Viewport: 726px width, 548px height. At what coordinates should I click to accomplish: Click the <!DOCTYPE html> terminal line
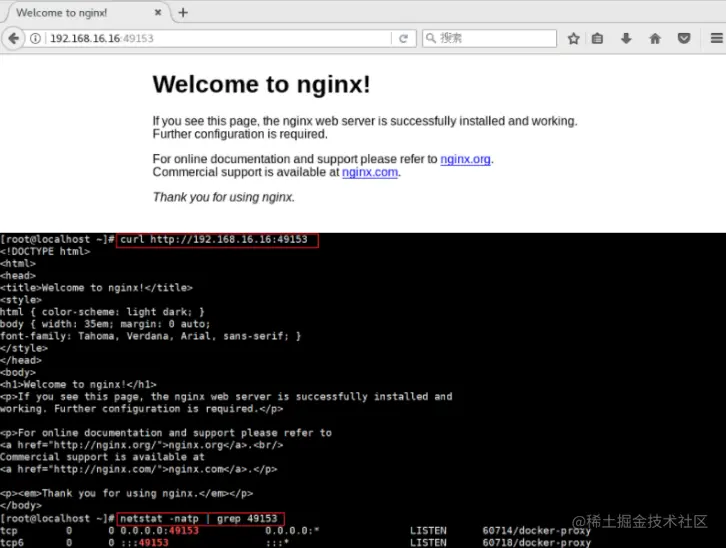click(45, 251)
